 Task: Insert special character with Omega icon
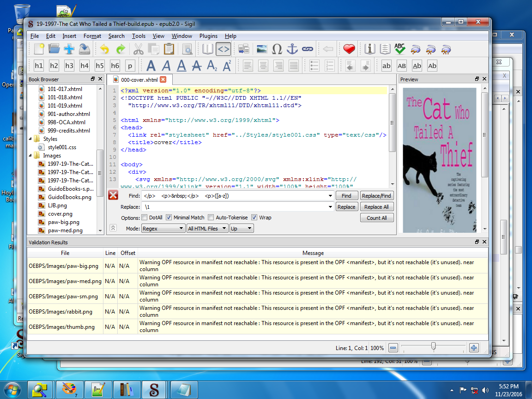[x=277, y=49]
